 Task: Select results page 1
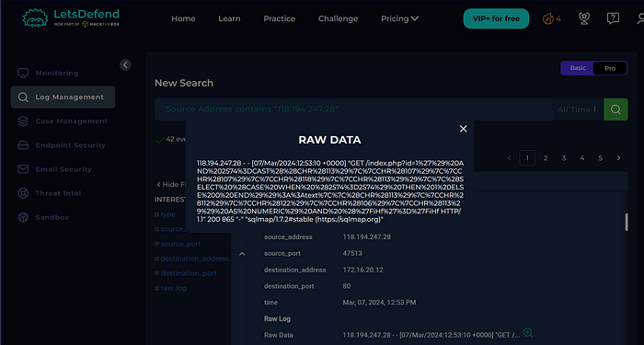[x=527, y=158]
